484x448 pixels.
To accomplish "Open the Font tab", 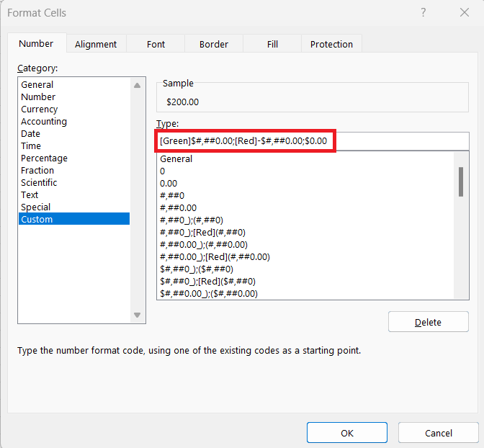I will [156, 44].
